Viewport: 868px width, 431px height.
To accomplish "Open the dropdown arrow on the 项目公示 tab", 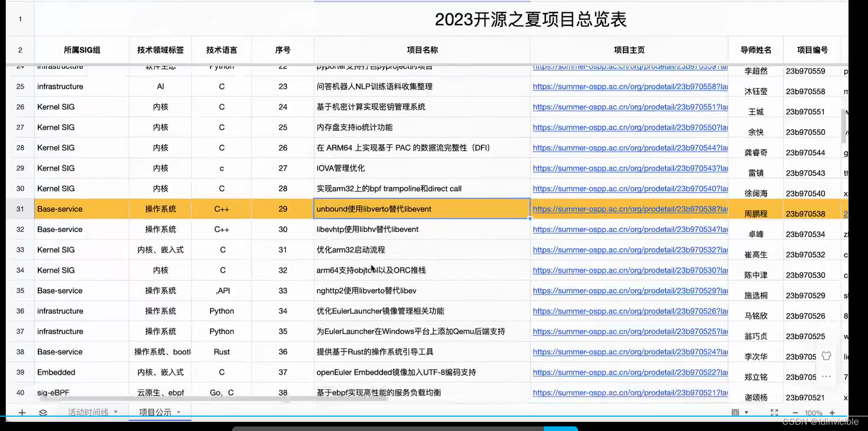I will pyautogui.click(x=178, y=412).
